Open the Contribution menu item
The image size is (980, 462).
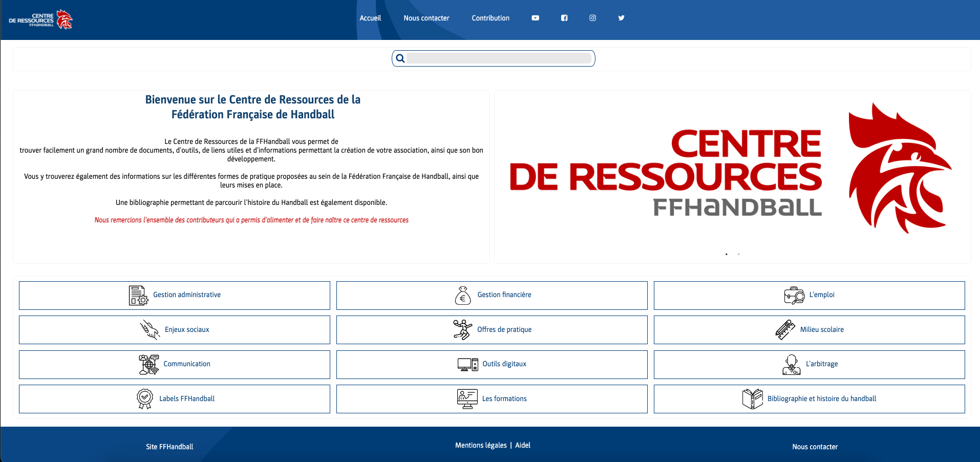(x=491, y=18)
